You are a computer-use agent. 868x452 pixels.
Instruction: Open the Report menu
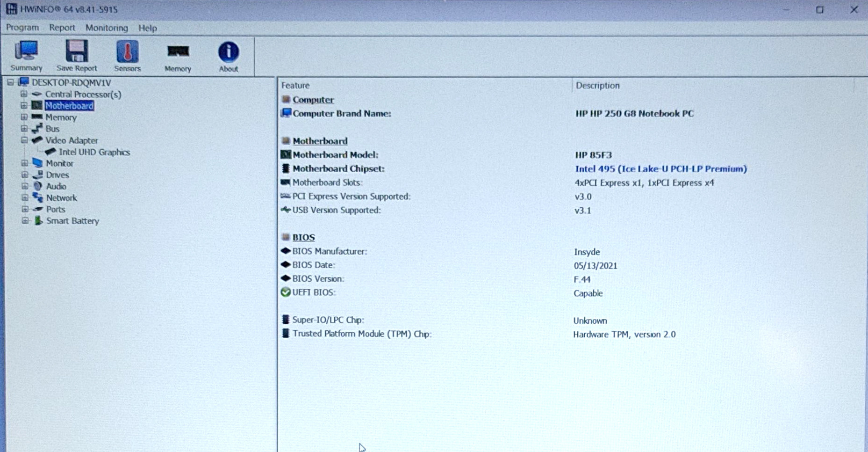62,28
